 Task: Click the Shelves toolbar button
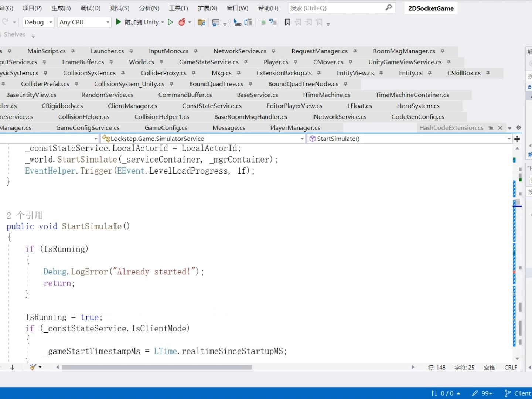(15, 34)
